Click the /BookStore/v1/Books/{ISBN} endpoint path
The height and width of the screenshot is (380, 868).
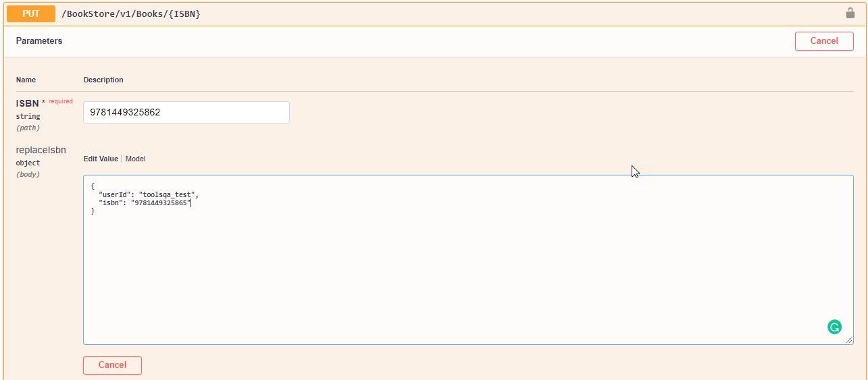coord(131,14)
